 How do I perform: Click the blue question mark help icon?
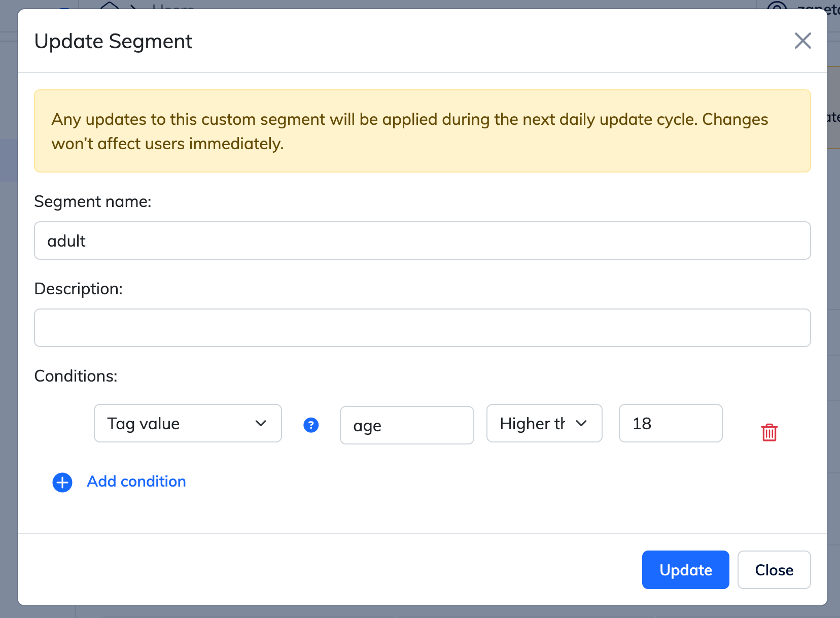point(311,425)
